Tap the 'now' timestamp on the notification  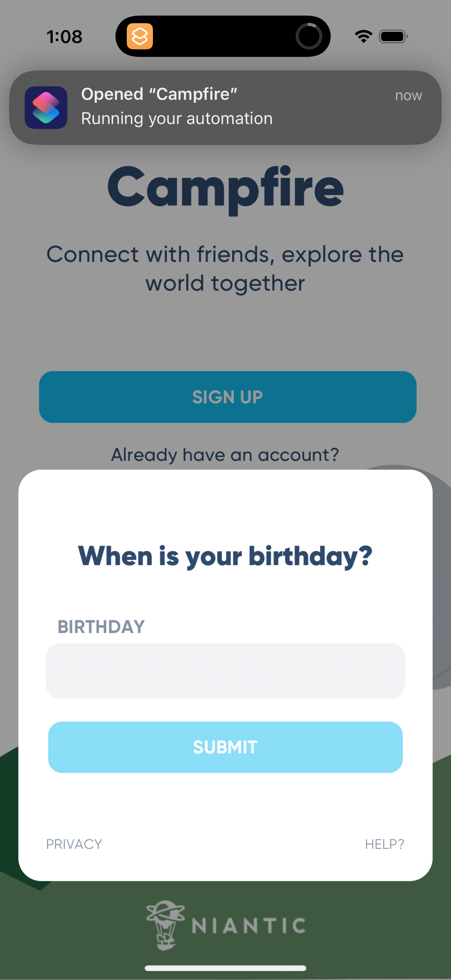point(408,95)
